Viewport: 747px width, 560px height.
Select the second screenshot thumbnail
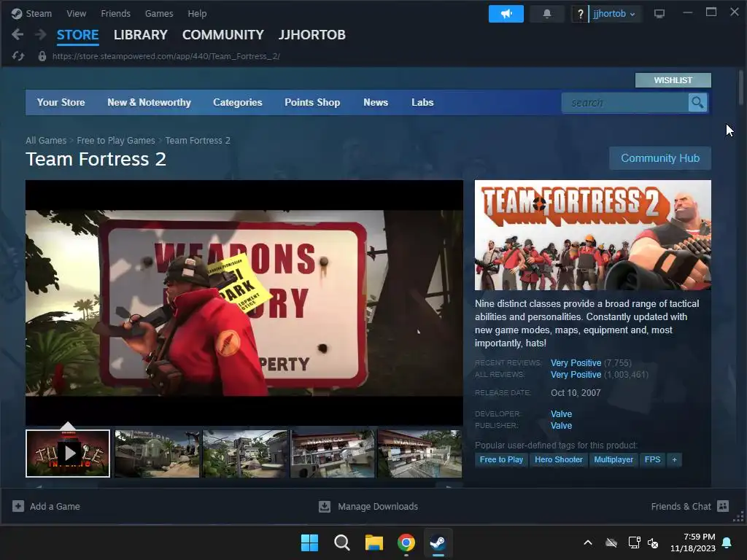[158, 454]
